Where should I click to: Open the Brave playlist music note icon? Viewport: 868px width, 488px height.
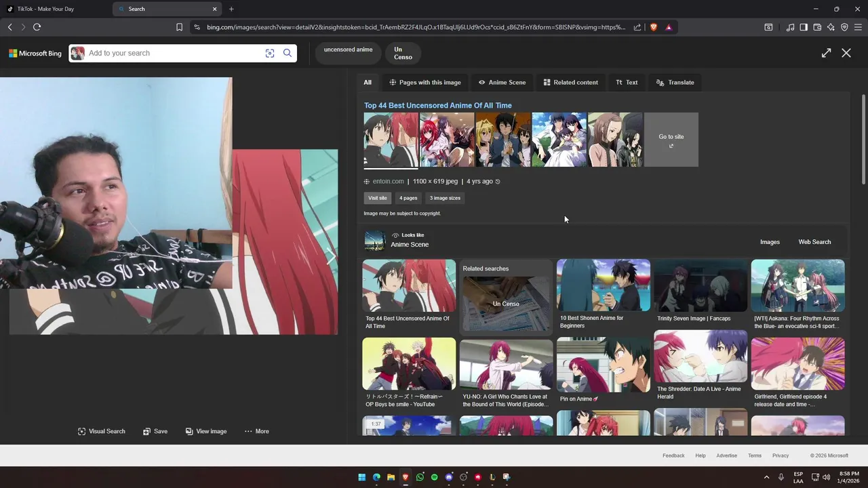(x=790, y=27)
